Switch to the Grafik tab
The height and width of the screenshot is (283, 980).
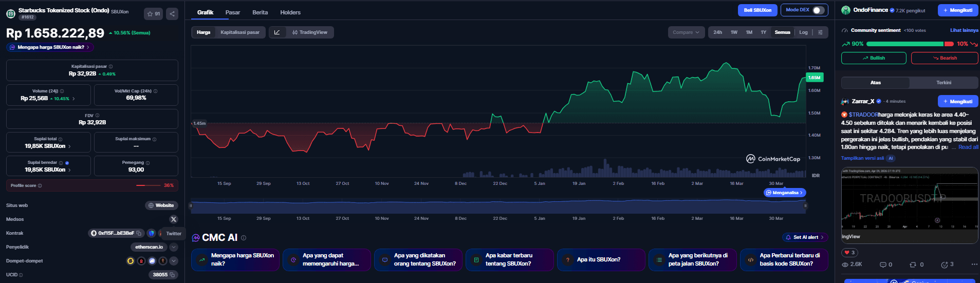coord(205,12)
